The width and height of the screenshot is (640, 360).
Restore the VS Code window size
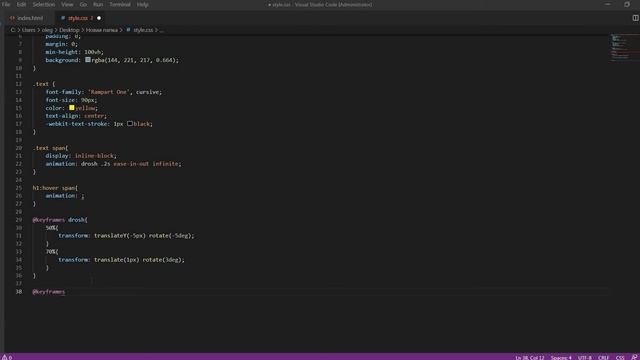click(627, 4)
